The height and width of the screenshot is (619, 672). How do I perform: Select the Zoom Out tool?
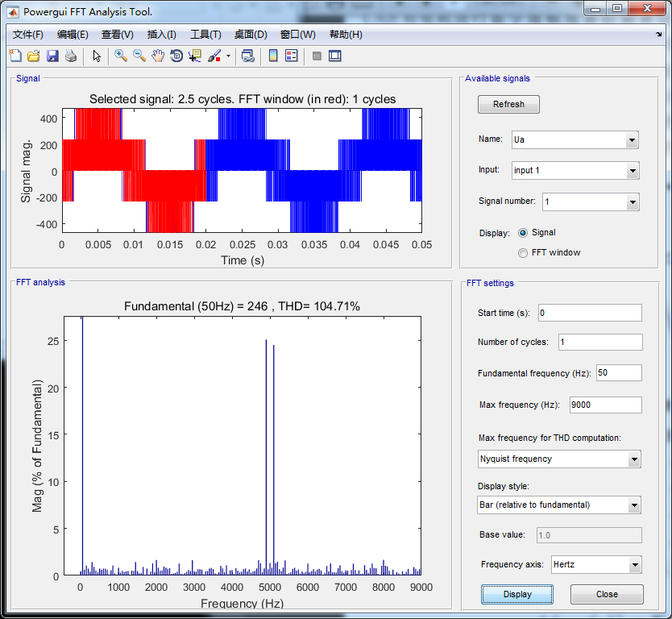pos(139,56)
